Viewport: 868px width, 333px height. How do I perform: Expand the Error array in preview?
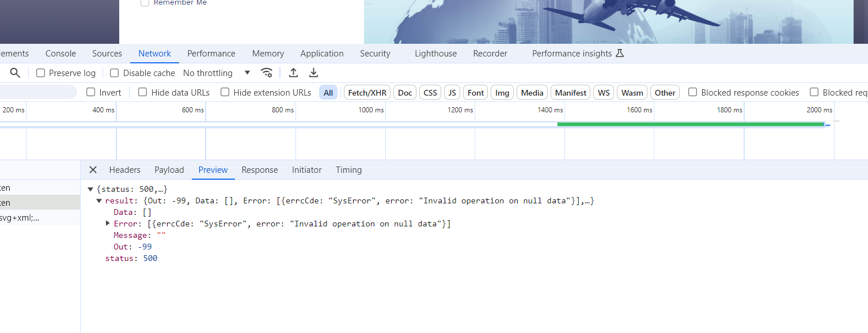pyautogui.click(x=108, y=224)
